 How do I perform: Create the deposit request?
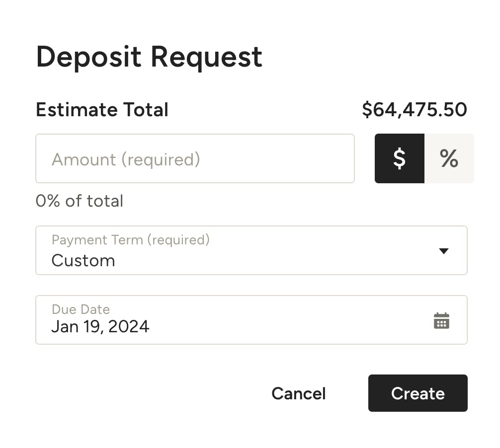click(x=417, y=393)
